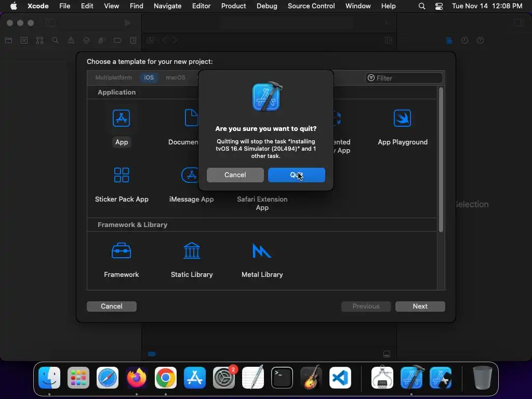Click the template list scrollbar

pyautogui.click(x=441, y=159)
